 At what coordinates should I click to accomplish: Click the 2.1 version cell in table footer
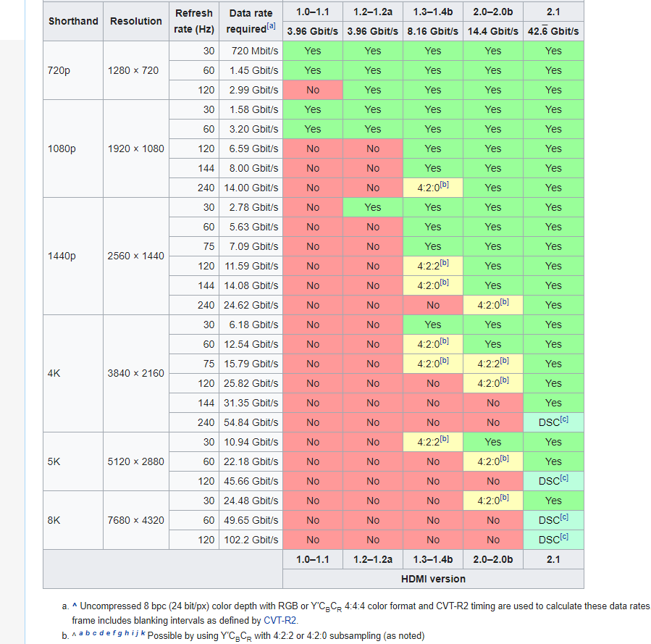point(553,559)
